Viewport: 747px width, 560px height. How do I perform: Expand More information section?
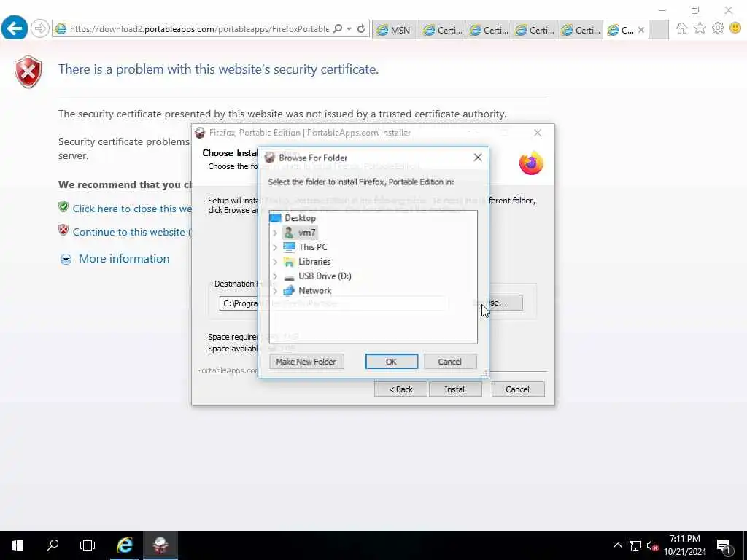(x=66, y=259)
